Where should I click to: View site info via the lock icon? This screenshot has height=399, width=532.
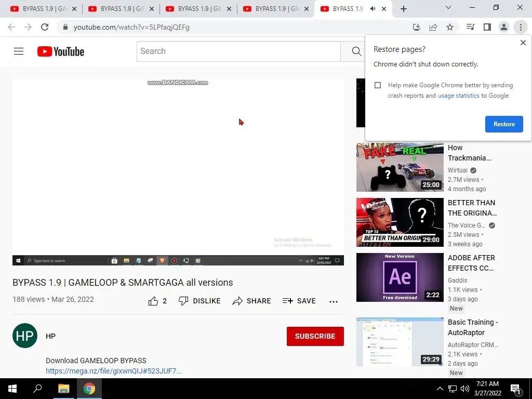(x=65, y=27)
